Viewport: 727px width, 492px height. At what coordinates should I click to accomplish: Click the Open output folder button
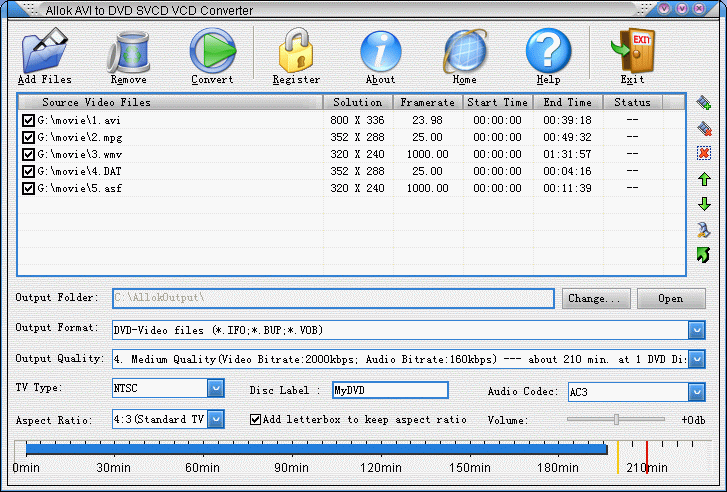click(x=670, y=298)
